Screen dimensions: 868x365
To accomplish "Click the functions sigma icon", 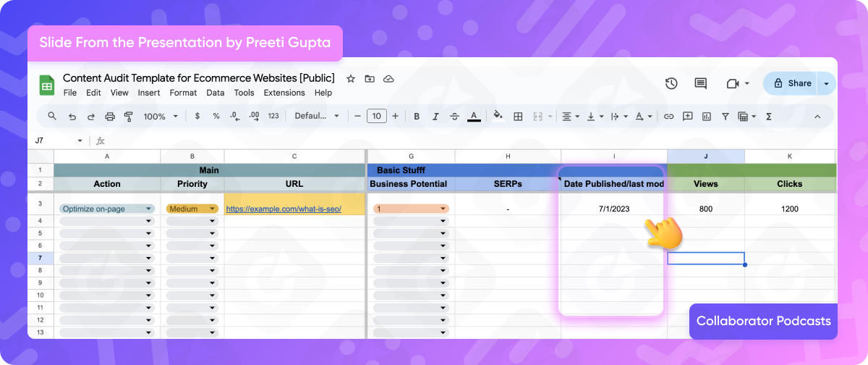I will point(769,116).
